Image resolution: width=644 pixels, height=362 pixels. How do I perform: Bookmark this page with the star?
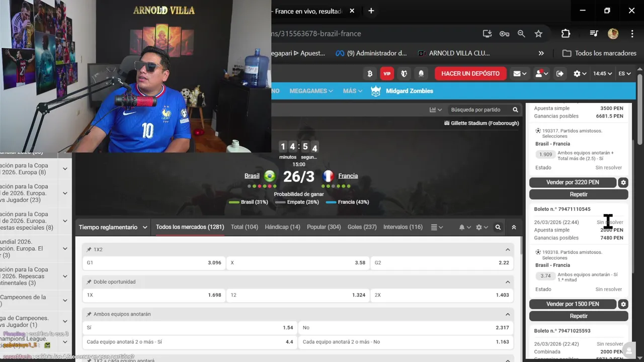click(538, 34)
